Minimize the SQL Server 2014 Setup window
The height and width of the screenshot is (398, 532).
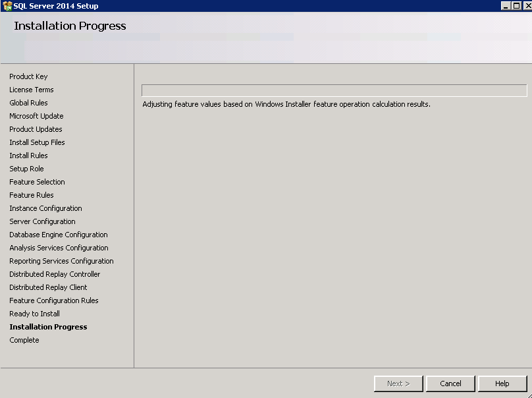pos(506,6)
